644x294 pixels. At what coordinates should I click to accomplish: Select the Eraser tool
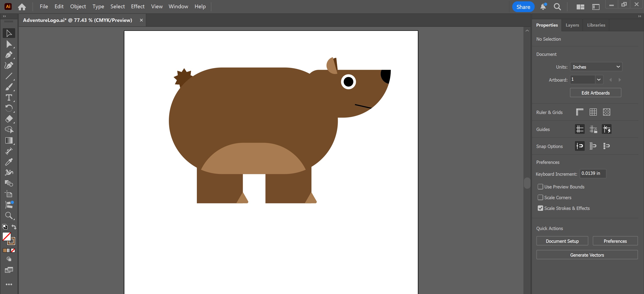click(9, 119)
